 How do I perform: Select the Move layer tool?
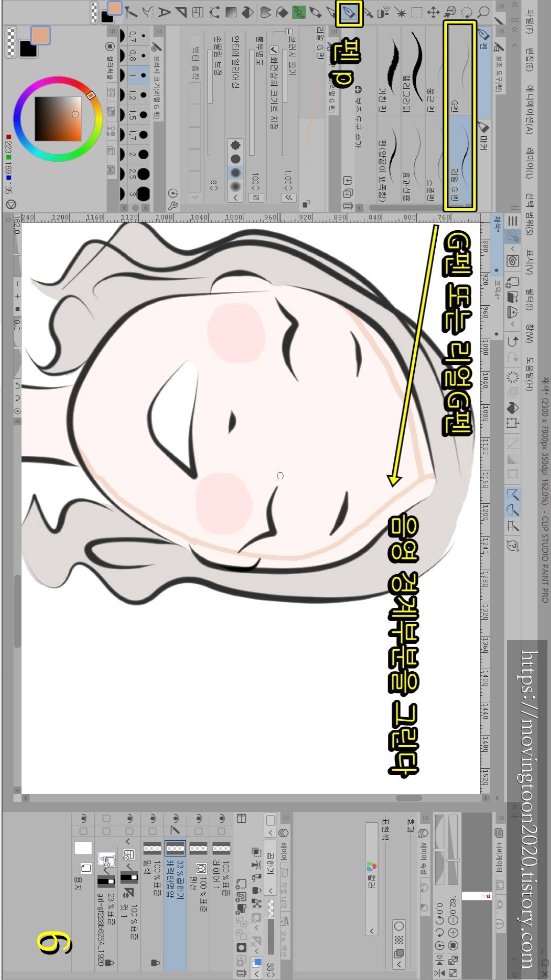click(433, 12)
